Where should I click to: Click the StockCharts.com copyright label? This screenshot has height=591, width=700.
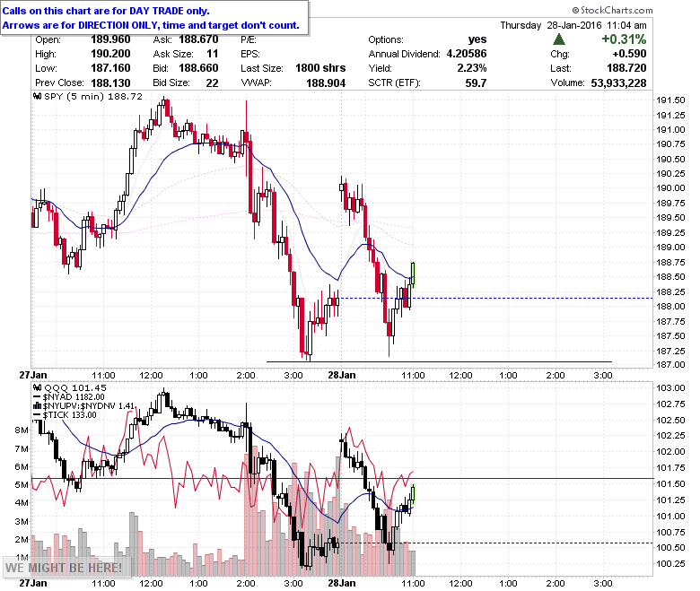(612, 10)
